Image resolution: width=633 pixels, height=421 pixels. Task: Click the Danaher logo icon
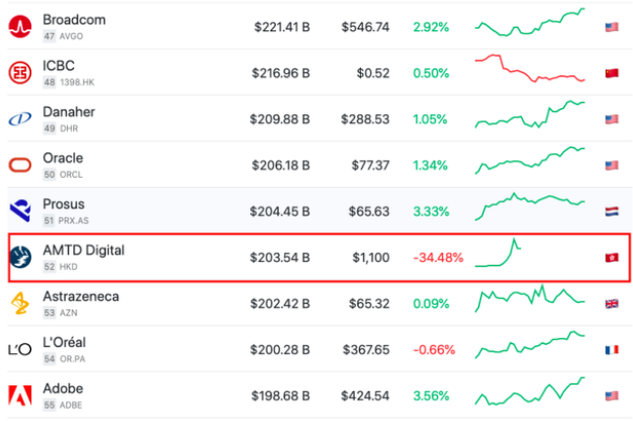20,119
